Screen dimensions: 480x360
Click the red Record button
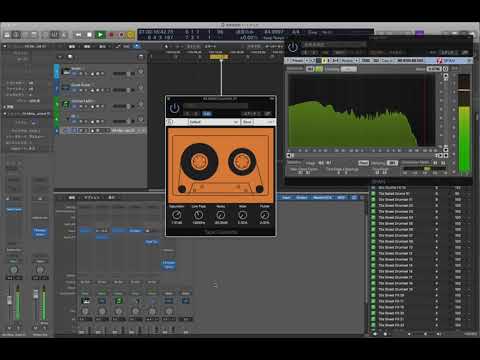pyautogui.click(x=111, y=35)
